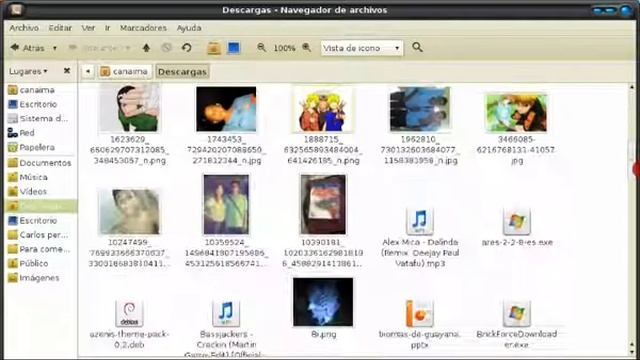Click the vertical scrollbar of file view

coord(632,220)
